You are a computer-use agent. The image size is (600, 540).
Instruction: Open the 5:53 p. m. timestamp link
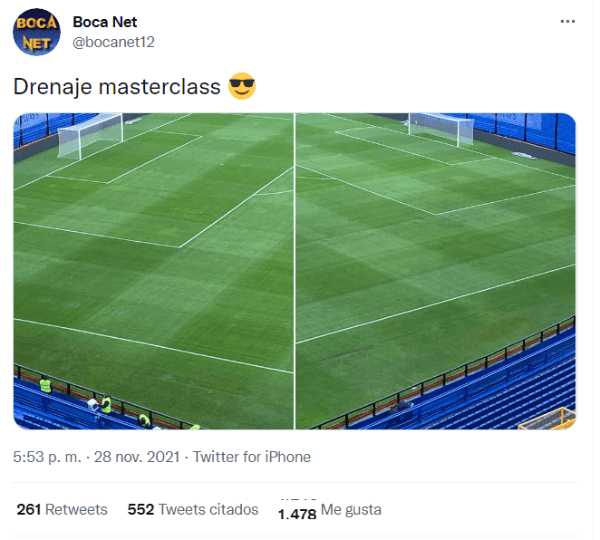[x=46, y=457]
